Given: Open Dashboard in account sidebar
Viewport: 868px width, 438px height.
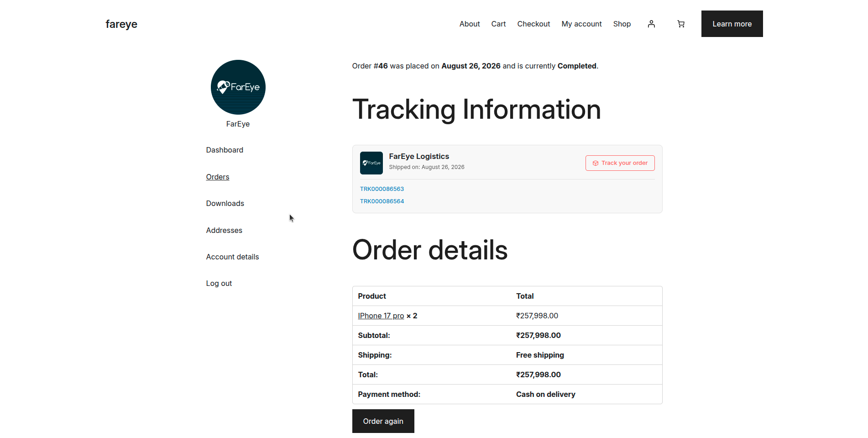Looking at the screenshot, I should point(225,150).
